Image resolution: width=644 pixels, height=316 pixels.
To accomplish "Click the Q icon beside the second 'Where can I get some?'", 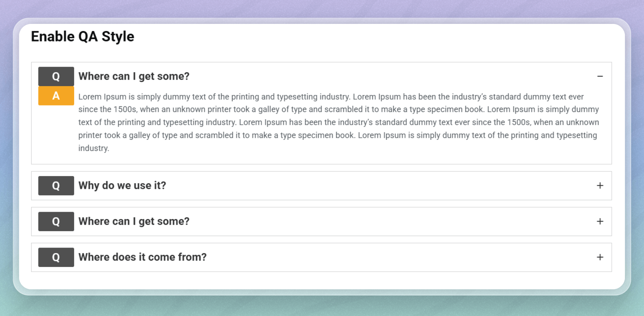I will [56, 222].
